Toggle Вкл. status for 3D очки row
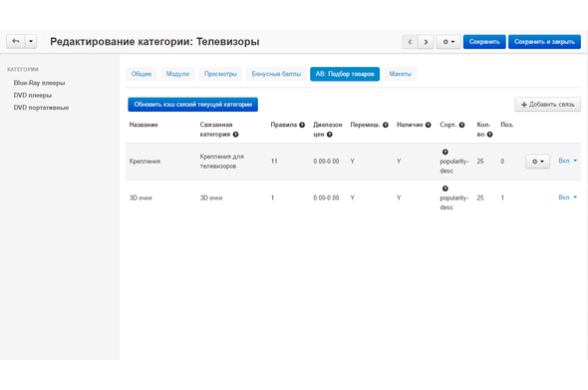588x390 pixels. (567, 197)
